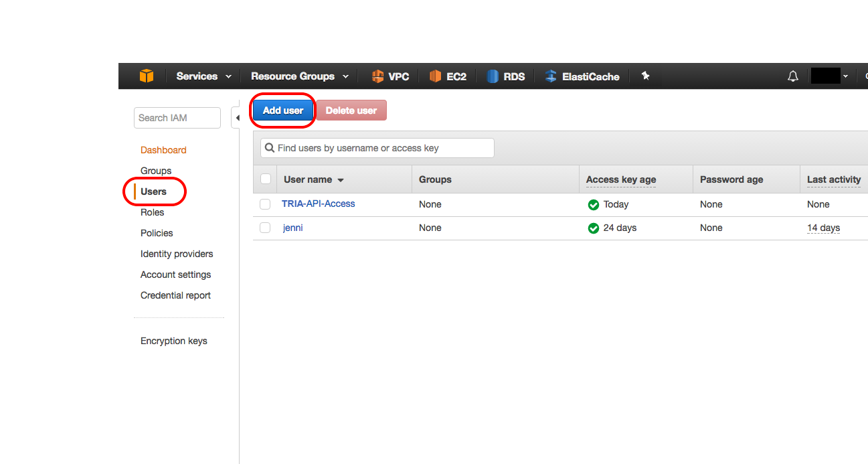The image size is (868, 464).
Task: Open the VPC service shortcut
Action: [x=390, y=76]
